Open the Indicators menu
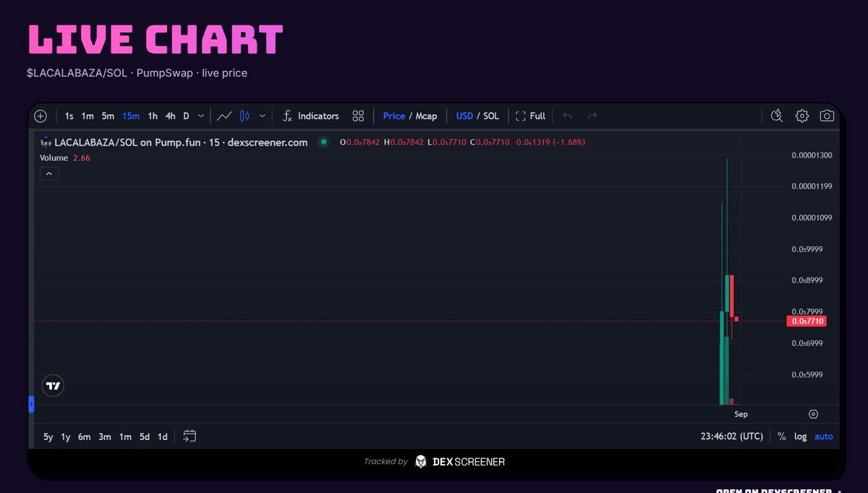Screen dimensions: 868x493 [x=310, y=116]
